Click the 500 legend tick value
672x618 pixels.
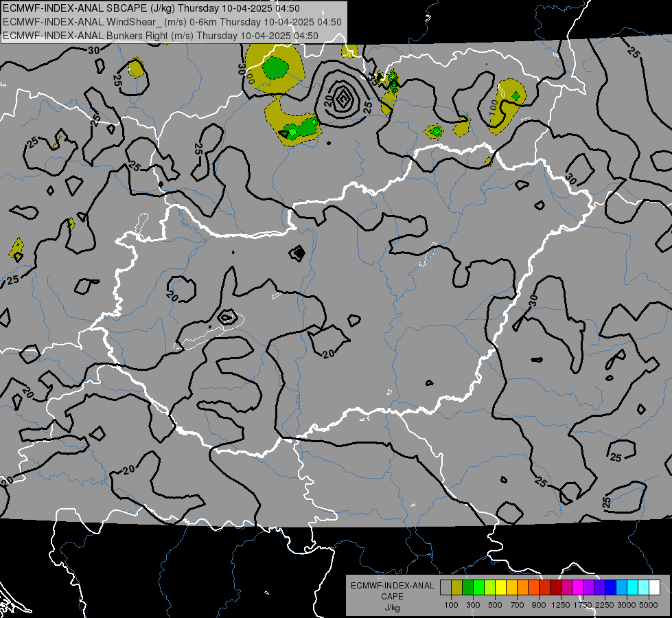coord(495,605)
